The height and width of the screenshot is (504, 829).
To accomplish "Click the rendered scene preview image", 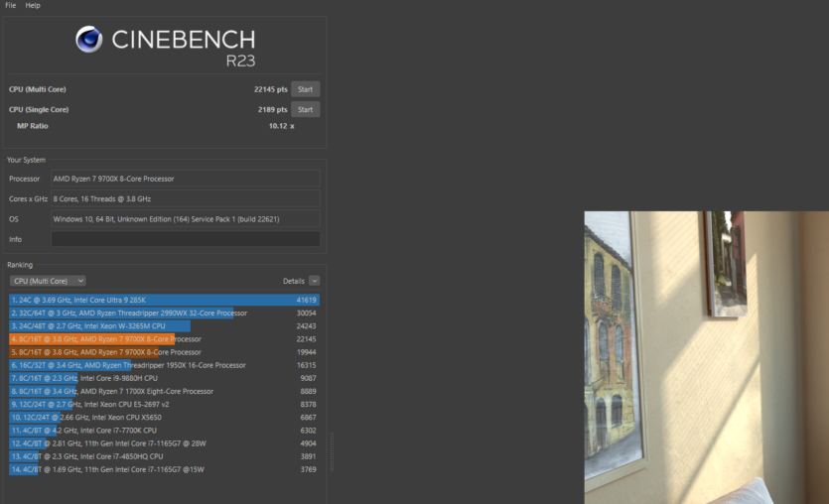I will pyautogui.click(x=706, y=357).
